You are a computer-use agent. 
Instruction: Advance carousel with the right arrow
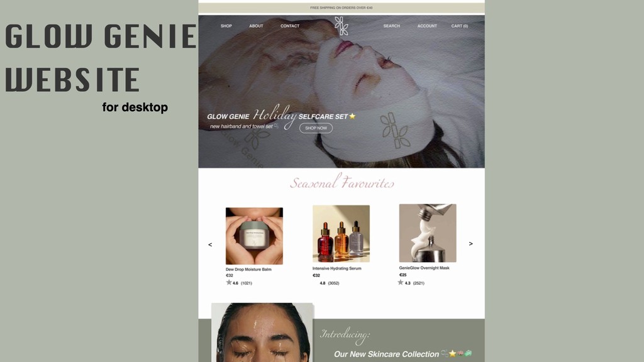470,244
